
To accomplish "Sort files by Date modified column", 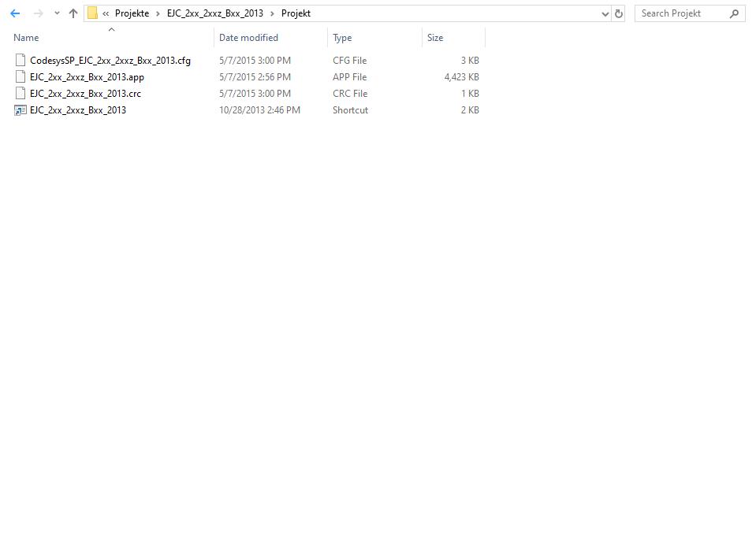I will click(x=248, y=38).
